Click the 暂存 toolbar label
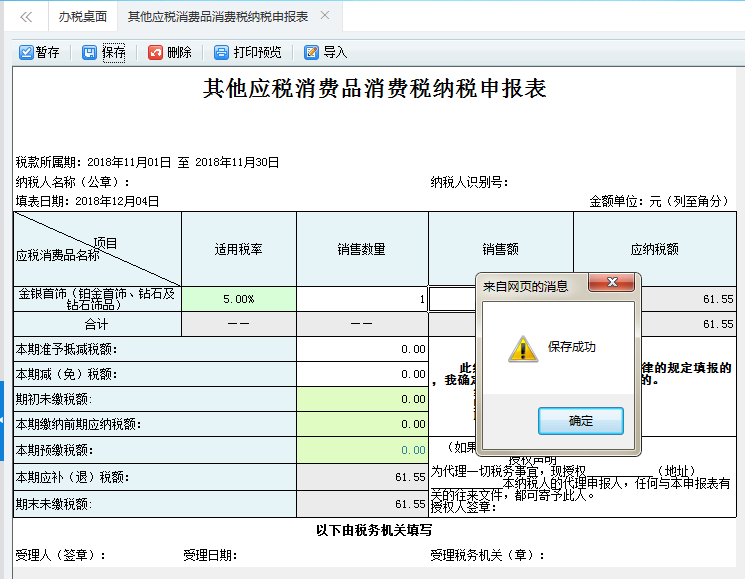This screenshot has height=579, width=745. (x=48, y=52)
